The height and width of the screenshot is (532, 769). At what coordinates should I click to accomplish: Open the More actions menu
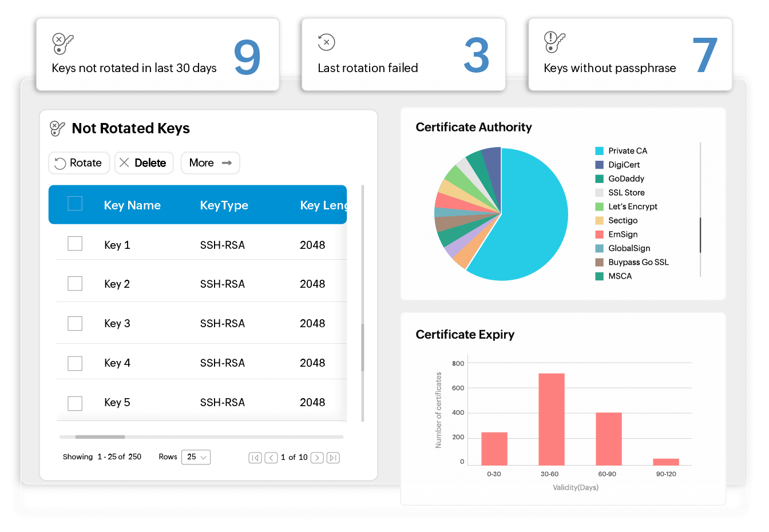[x=210, y=163]
